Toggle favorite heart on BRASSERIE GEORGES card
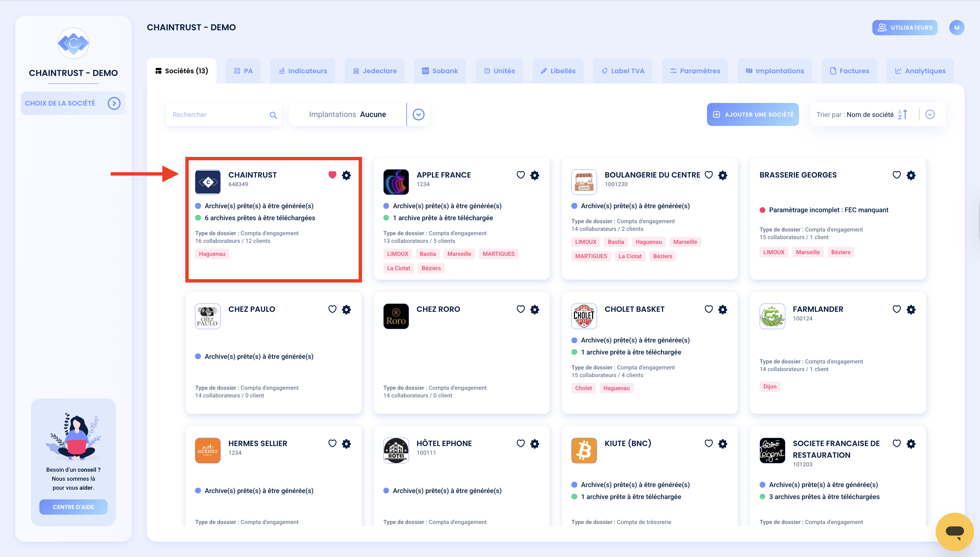This screenshot has width=980, height=557. [x=897, y=175]
